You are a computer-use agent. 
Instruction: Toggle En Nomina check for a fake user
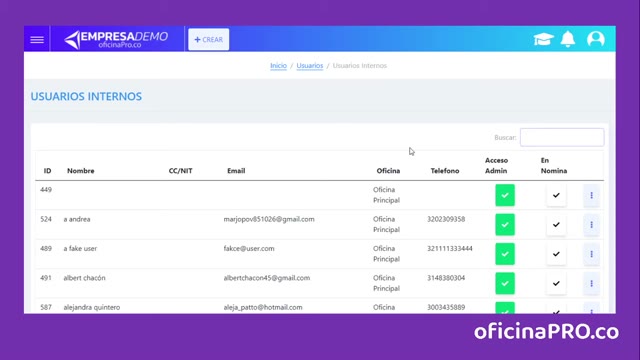(x=556, y=254)
